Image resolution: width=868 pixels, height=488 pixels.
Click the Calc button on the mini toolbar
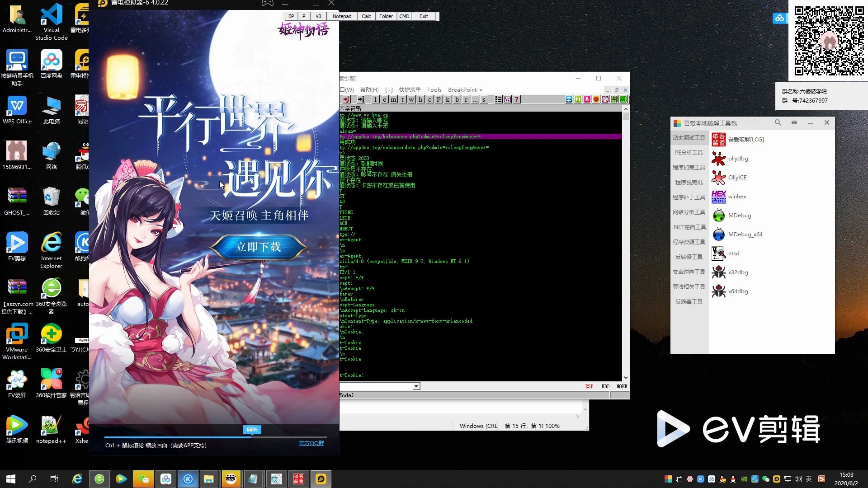click(x=366, y=16)
